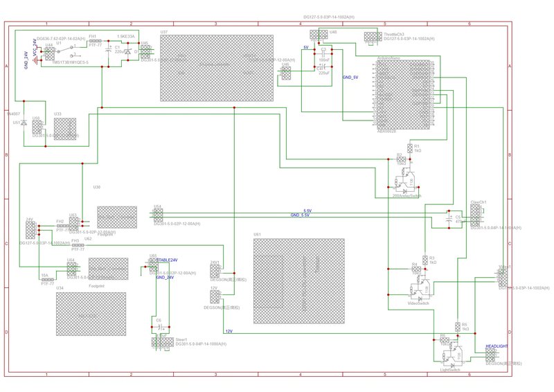The width and height of the screenshot is (554, 392).
Task: Select the FH1 PTF-77 fuse holder
Action: (x=95, y=41)
